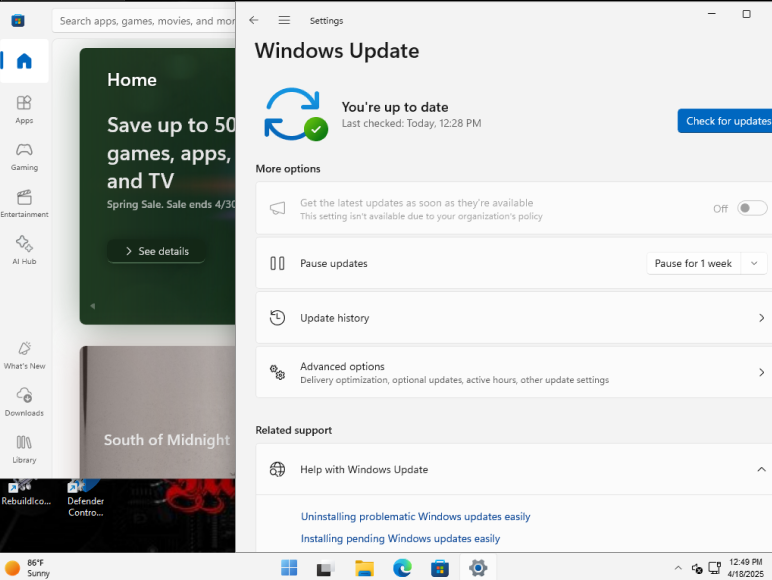This screenshot has height=580, width=772.
Task: Click the latest updates megaphone icon
Action: pos(277,208)
